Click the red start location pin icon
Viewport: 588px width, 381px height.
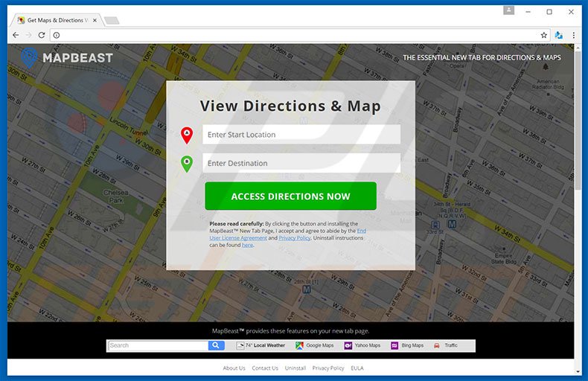pyautogui.click(x=187, y=135)
